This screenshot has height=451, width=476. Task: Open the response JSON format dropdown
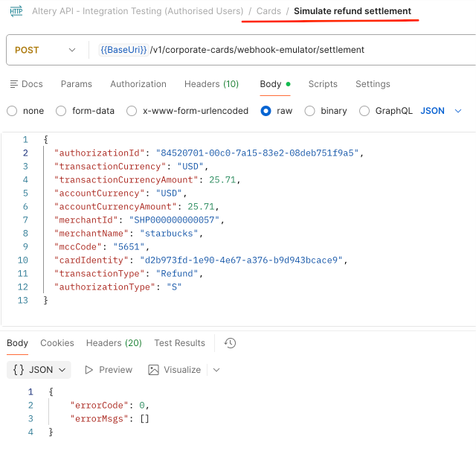[39, 370]
